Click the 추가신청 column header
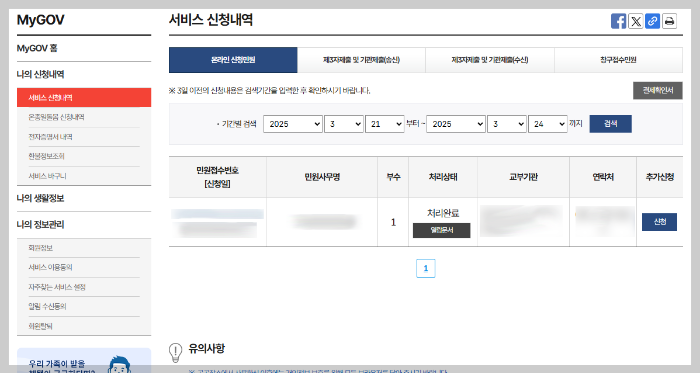Screen dimensions: 700x373 tap(660, 177)
